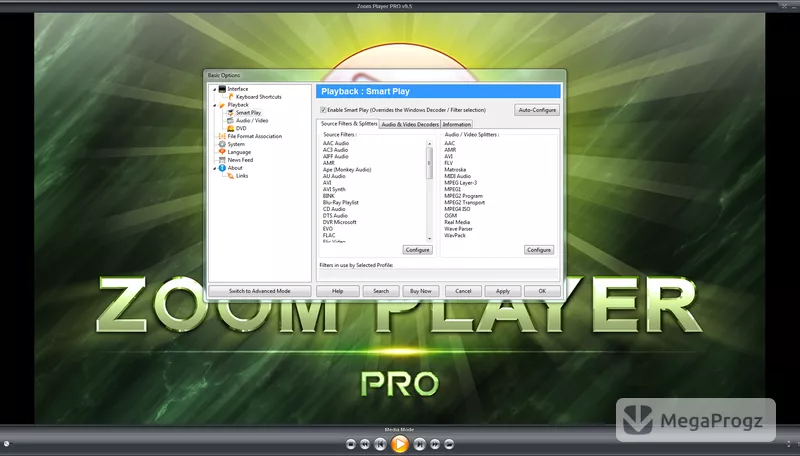The height and width of the screenshot is (456, 800).
Task: Switch to the Information tab
Action: 457,124
